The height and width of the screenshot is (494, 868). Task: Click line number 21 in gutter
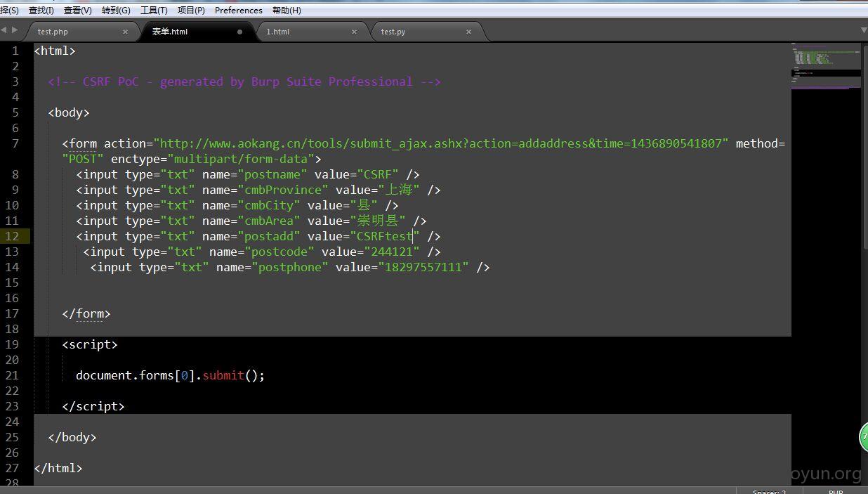click(12, 375)
